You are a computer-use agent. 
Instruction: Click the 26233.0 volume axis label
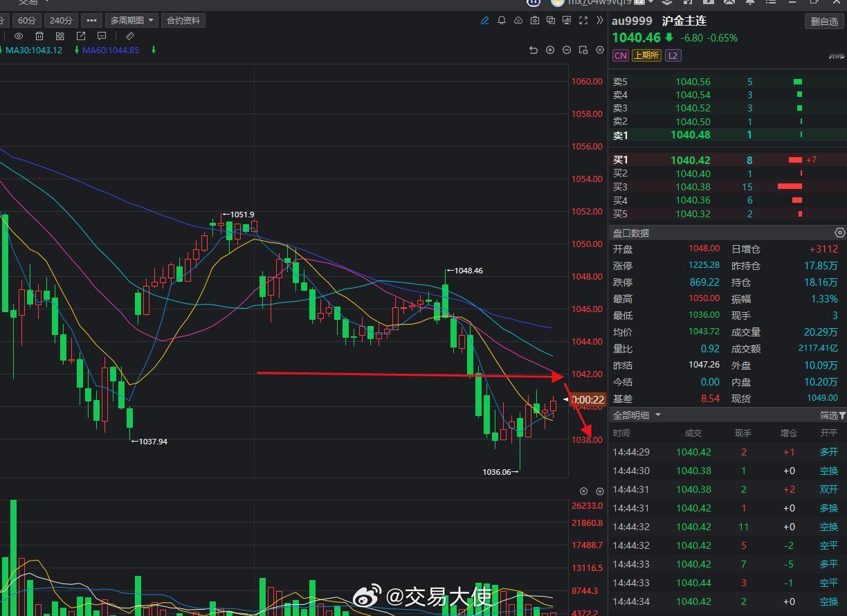point(587,506)
